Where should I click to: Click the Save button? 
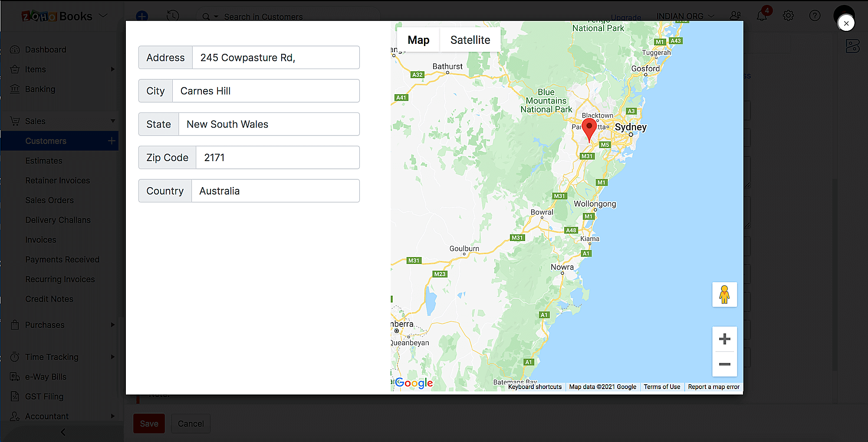pos(149,423)
